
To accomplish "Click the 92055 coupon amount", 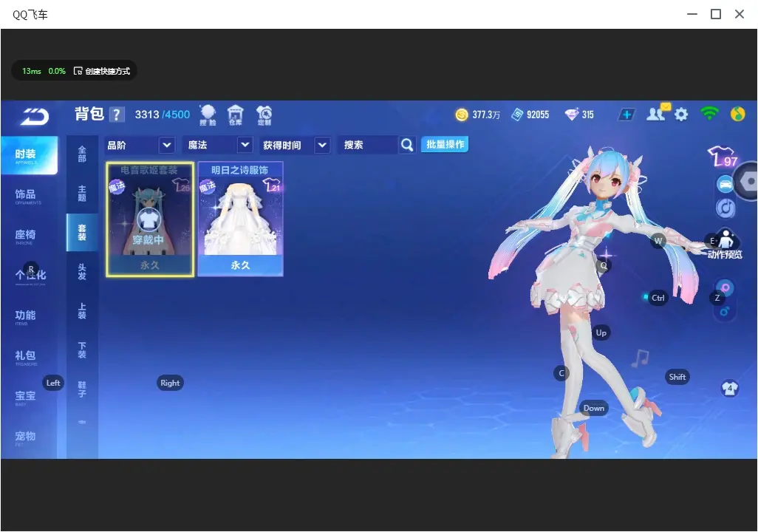I will (x=538, y=115).
